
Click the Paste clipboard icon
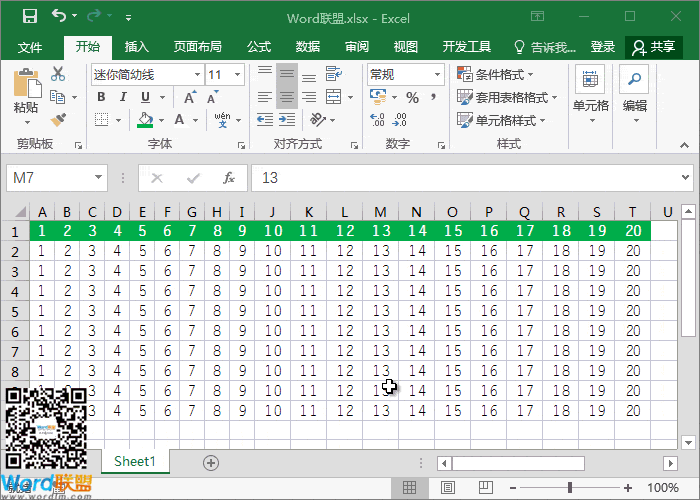[26, 90]
